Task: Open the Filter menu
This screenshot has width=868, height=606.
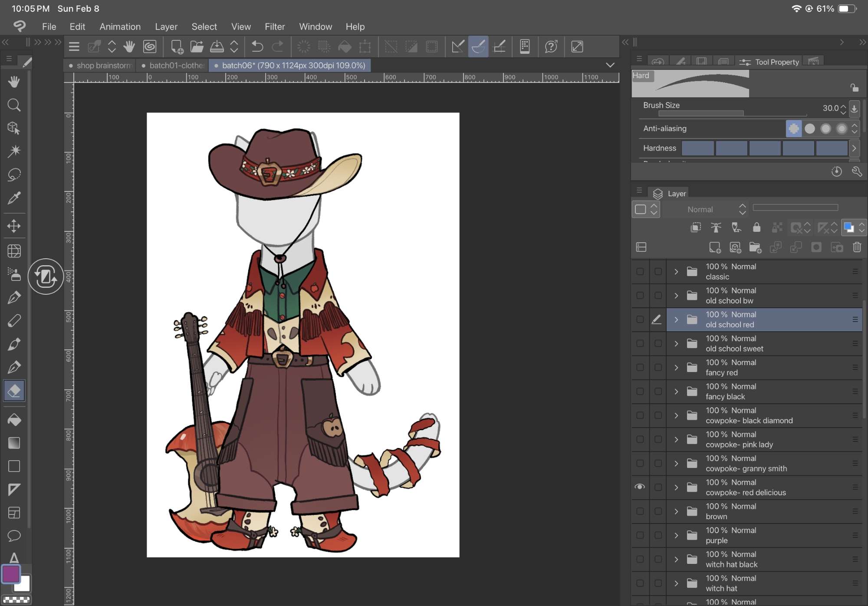Action: (275, 26)
